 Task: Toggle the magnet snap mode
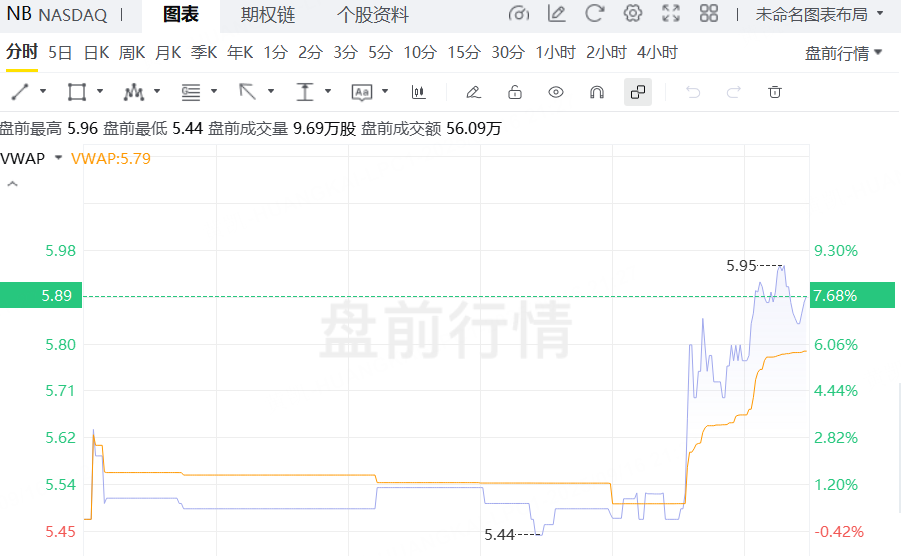[x=597, y=92]
